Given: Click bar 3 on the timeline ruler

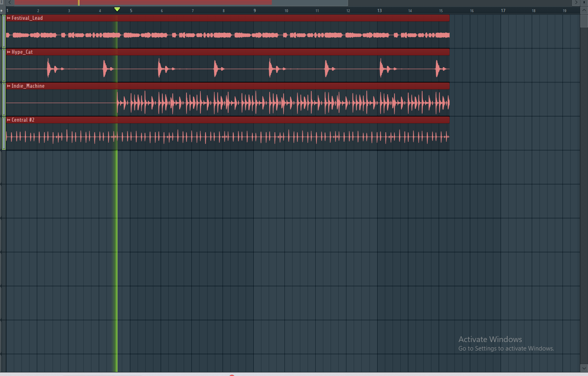Looking at the screenshot, I should click(x=69, y=11).
